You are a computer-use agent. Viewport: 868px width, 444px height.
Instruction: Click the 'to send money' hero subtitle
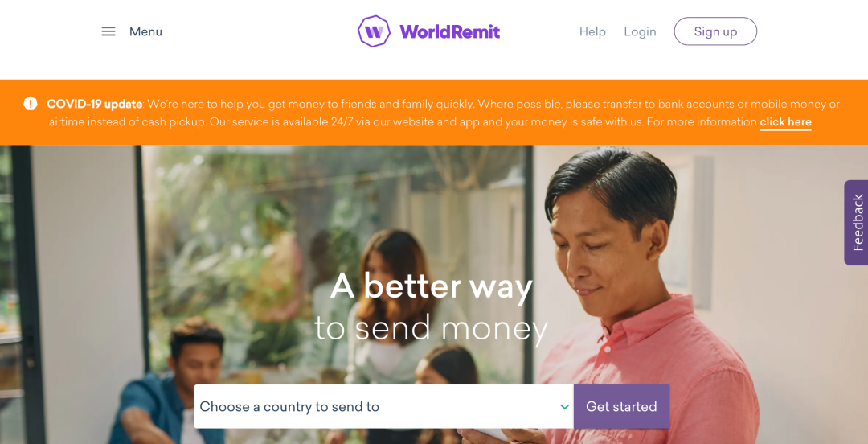pos(432,328)
